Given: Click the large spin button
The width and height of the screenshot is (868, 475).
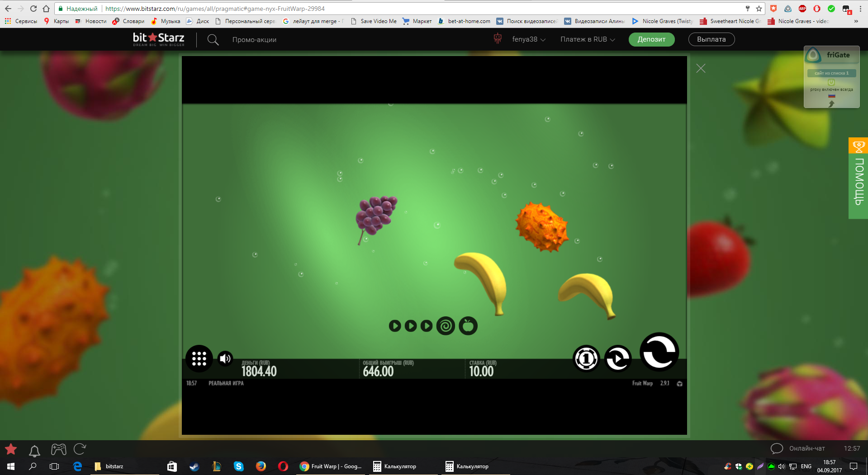Looking at the screenshot, I should [x=659, y=352].
